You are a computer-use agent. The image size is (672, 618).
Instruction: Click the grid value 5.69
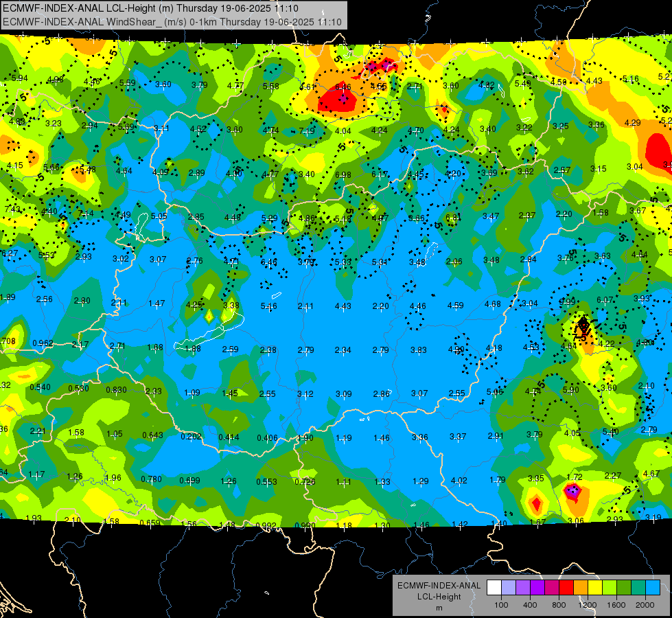126,126
